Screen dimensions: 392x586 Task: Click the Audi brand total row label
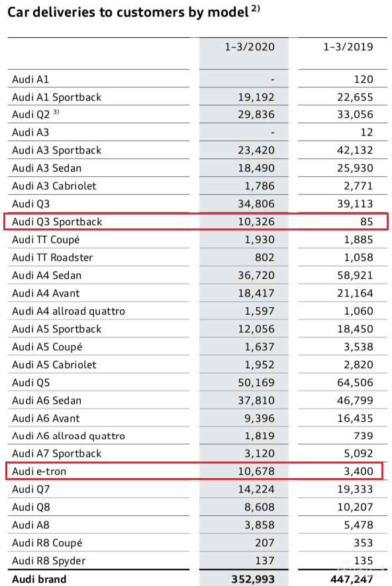click(39, 579)
